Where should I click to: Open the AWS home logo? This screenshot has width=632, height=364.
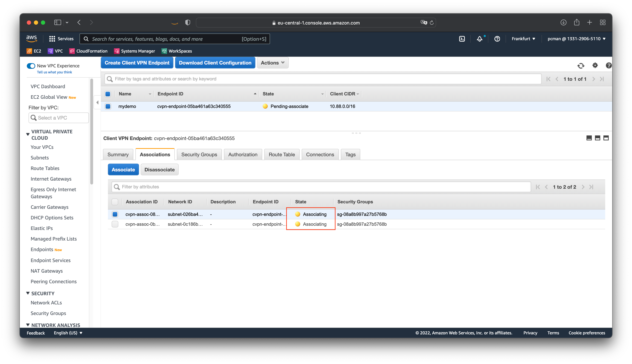pos(32,39)
